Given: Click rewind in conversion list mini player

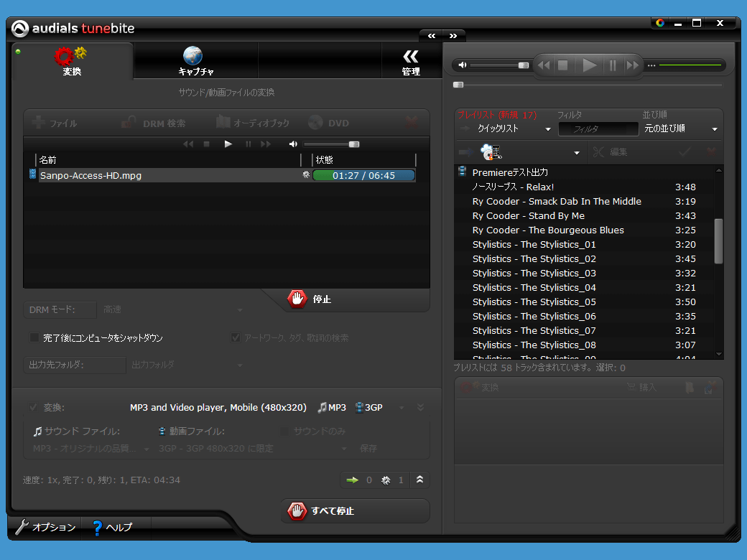Looking at the screenshot, I should point(188,144).
